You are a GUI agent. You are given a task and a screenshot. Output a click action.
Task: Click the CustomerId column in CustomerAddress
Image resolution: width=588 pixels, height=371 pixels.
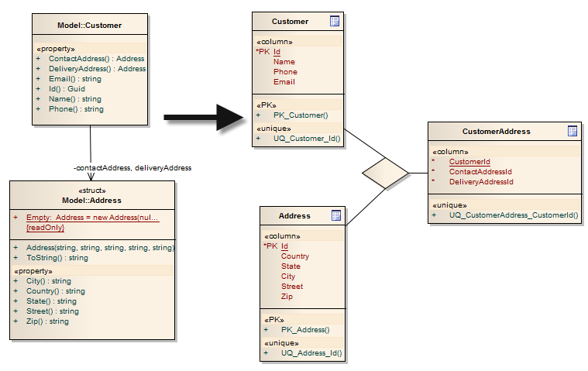tap(469, 162)
